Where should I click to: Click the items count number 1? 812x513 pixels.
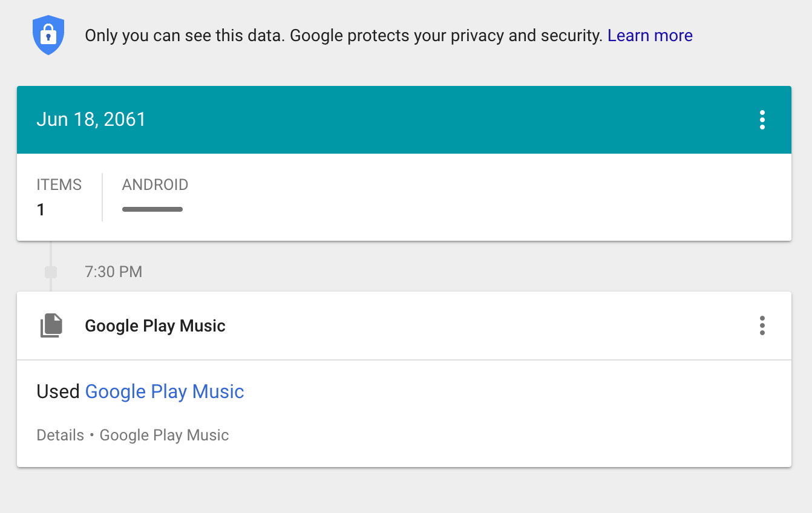tap(41, 210)
